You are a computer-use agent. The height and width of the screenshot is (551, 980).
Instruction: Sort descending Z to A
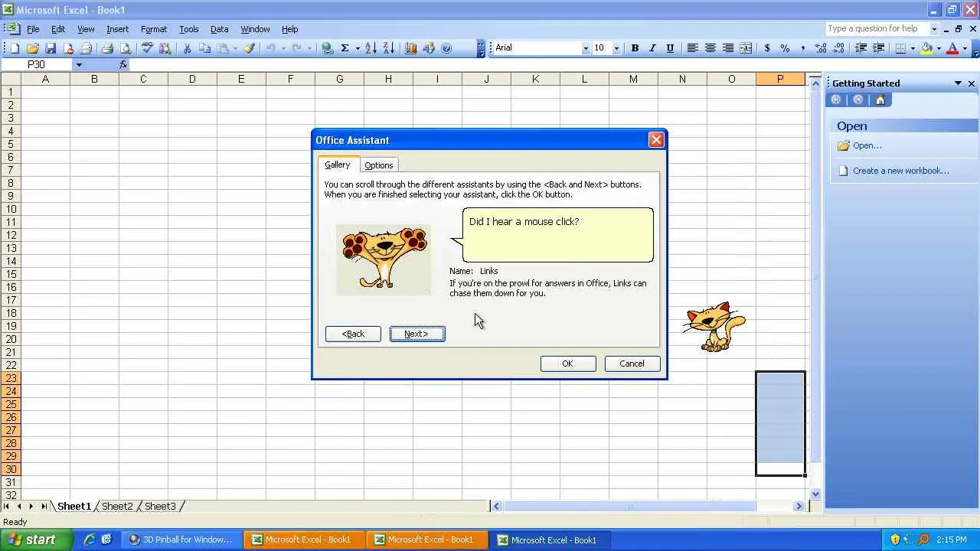(x=388, y=48)
